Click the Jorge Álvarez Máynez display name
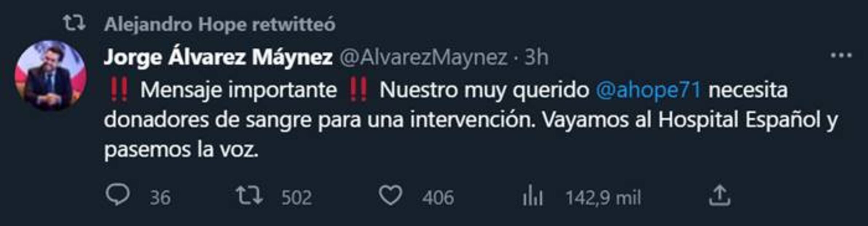This screenshot has width=868, height=226. click(218, 57)
